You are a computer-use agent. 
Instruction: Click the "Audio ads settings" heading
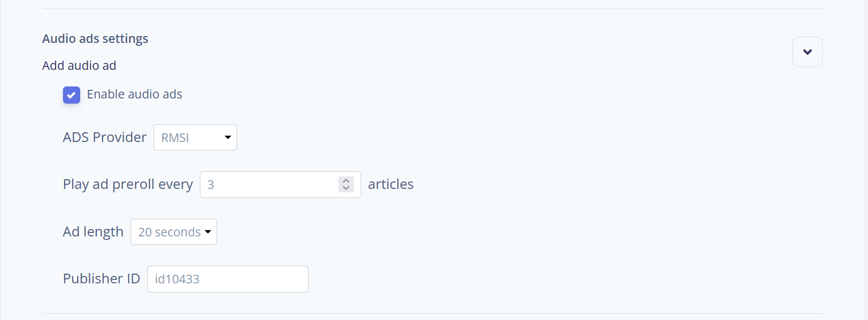coord(95,39)
